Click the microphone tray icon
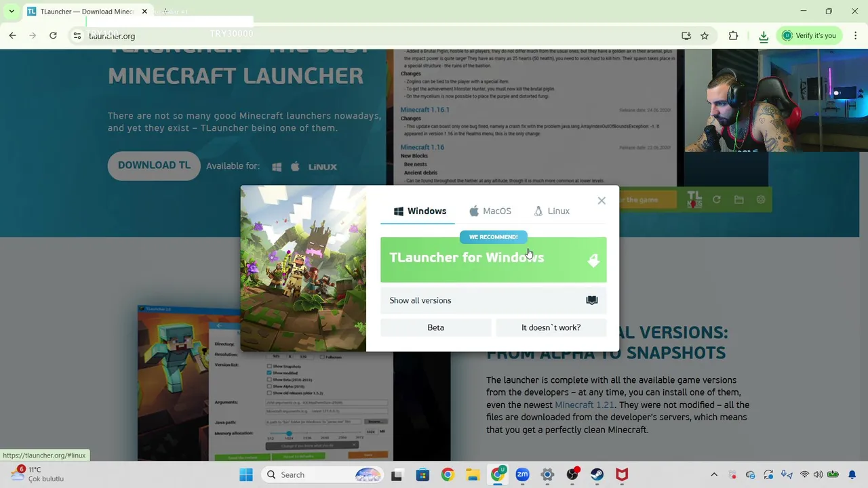The height and width of the screenshot is (488, 868). (787, 474)
